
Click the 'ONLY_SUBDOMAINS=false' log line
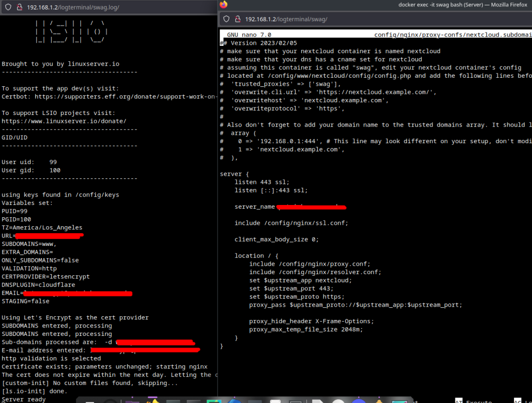pos(40,260)
